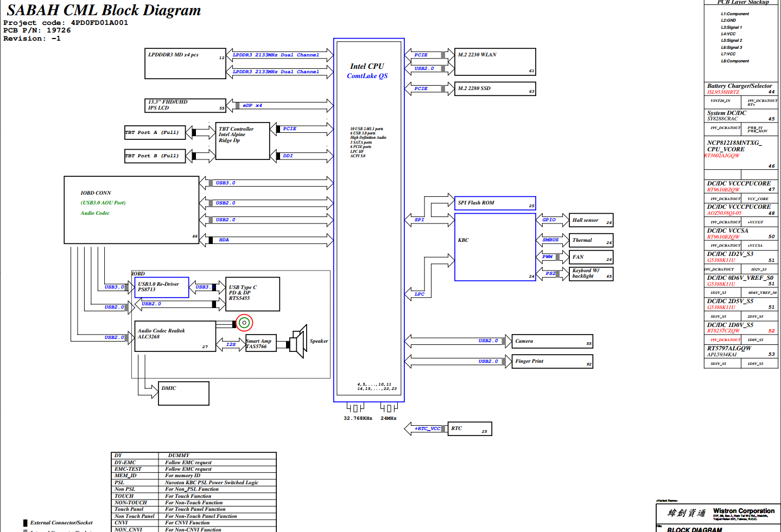Click the red ISL9538HRTZ part number

(723, 92)
